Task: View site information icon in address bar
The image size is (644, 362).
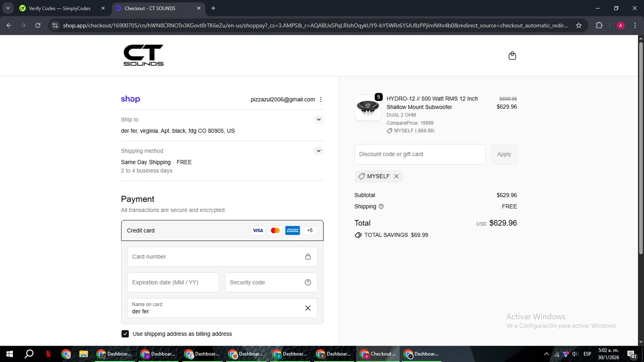Action: (x=55, y=25)
